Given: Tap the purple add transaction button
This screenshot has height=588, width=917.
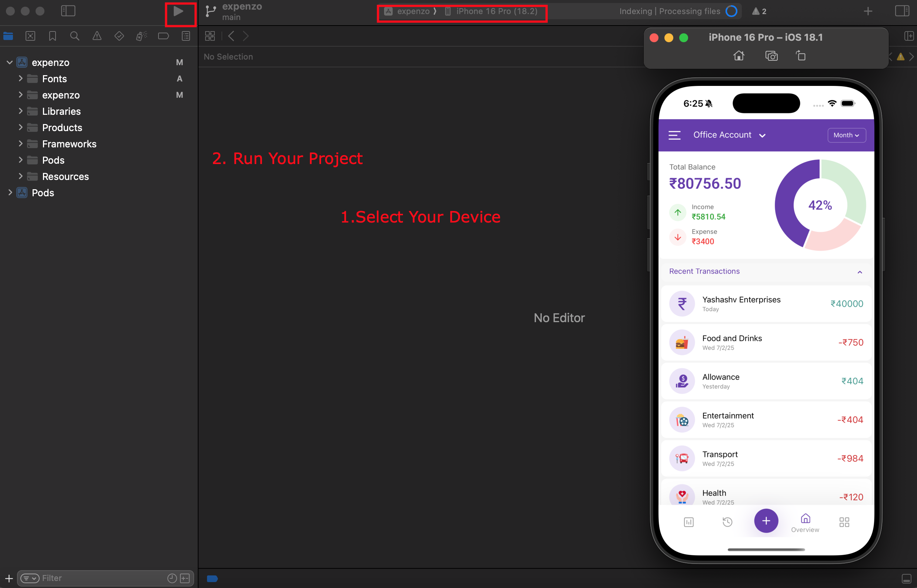Looking at the screenshot, I should (x=766, y=521).
